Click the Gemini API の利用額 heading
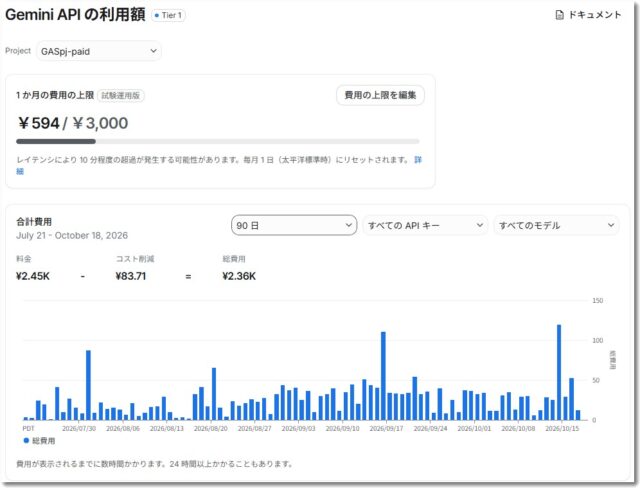 [75, 15]
